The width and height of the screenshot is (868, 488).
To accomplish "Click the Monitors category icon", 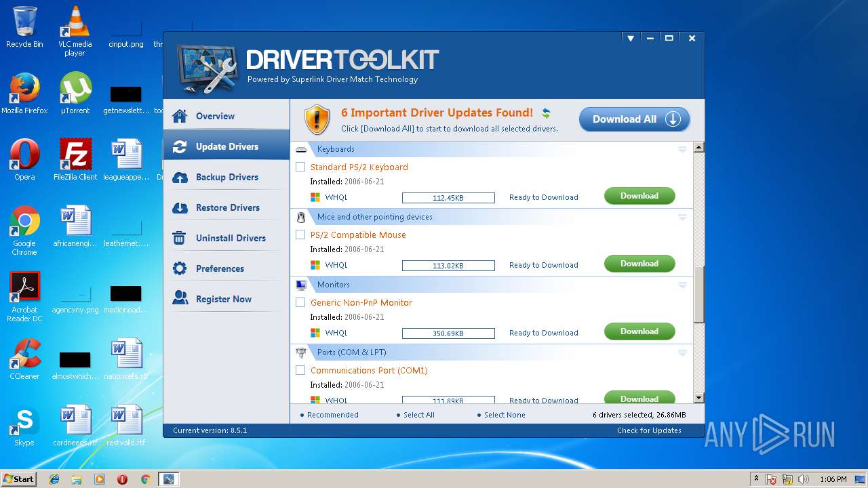I will (x=302, y=285).
